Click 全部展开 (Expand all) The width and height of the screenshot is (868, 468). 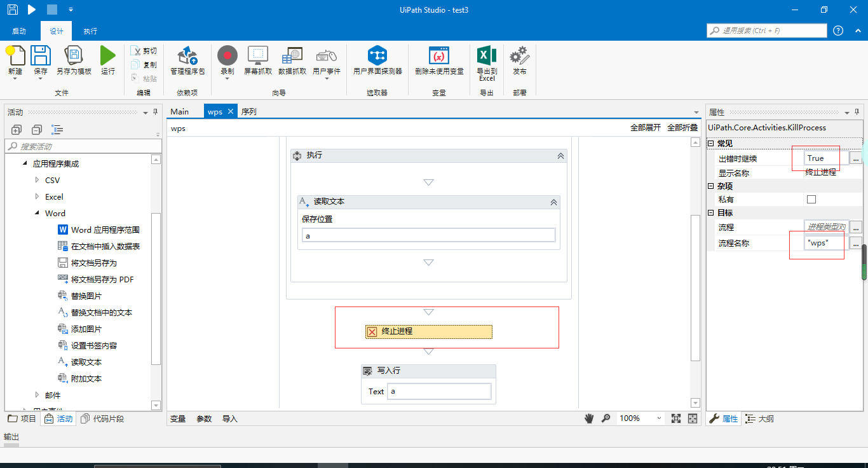(x=646, y=128)
